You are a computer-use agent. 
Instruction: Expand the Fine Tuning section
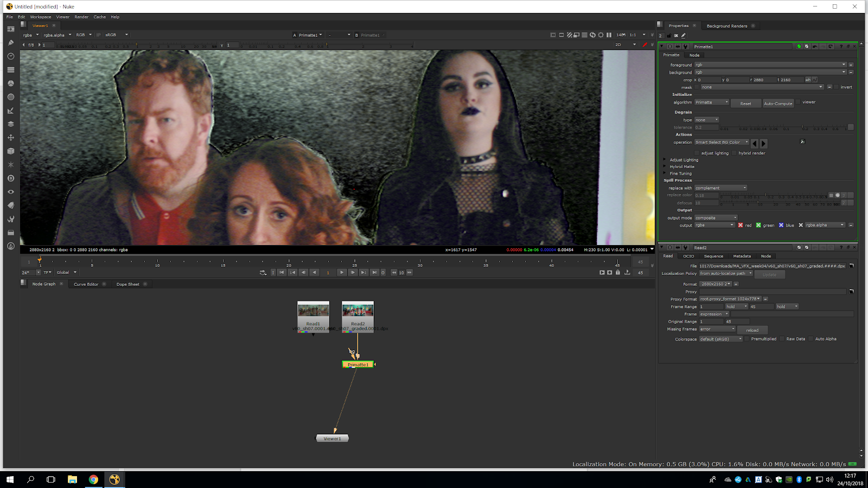[x=665, y=174]
